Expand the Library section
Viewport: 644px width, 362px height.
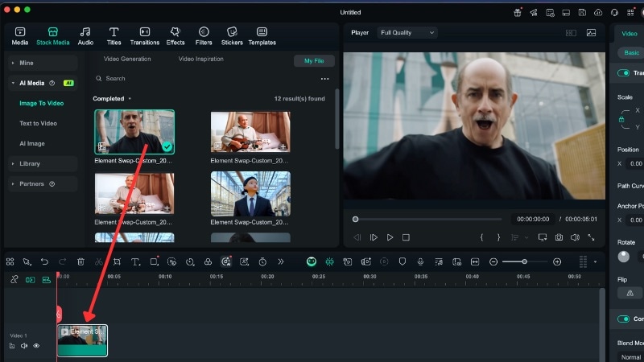(43, 163)
